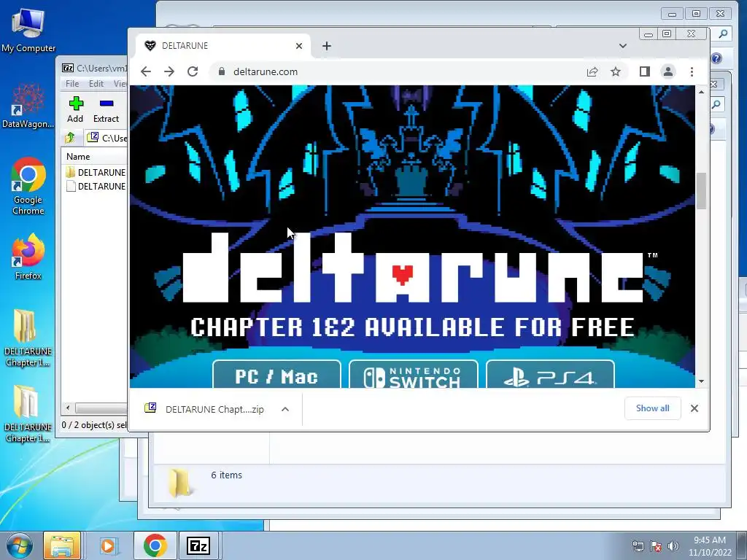Open the Chrome profile menu

pyautogui.click(x=668, y=71)
